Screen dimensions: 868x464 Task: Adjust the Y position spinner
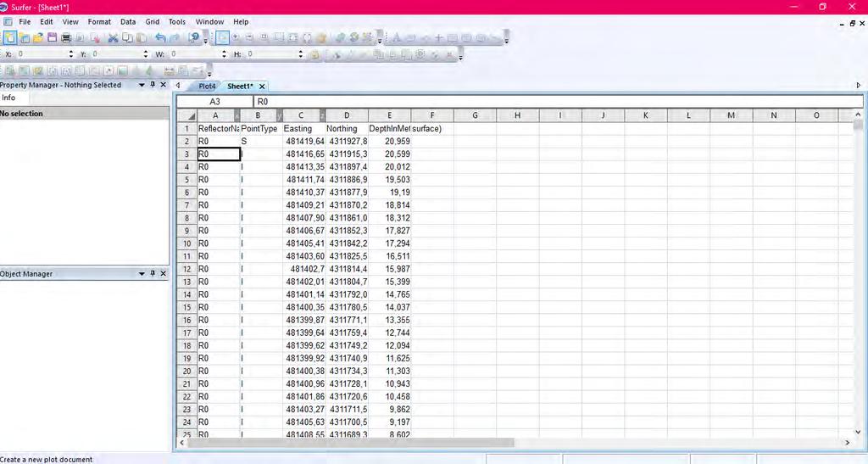[146, 54]
